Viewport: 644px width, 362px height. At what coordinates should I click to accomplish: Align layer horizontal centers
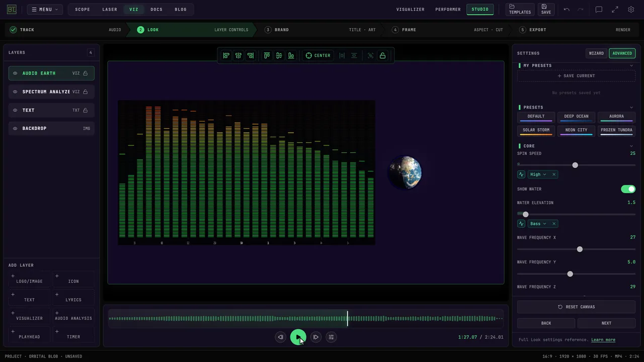tap(238, 55)
